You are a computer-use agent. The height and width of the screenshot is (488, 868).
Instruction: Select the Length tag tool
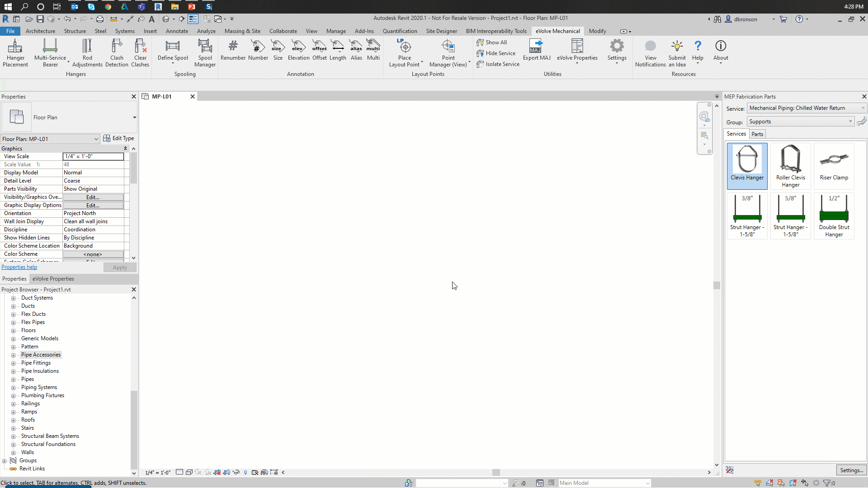[x=338, y=49]
